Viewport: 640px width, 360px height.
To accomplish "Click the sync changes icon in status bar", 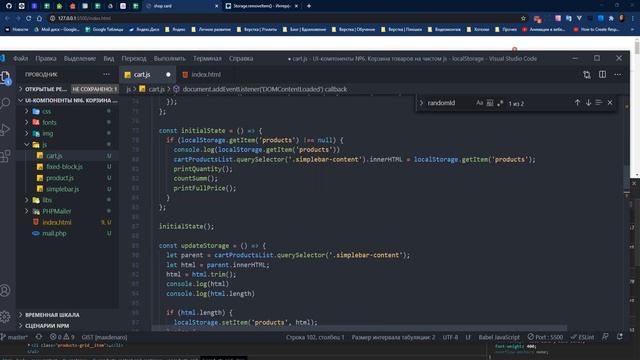I will 39,337.
